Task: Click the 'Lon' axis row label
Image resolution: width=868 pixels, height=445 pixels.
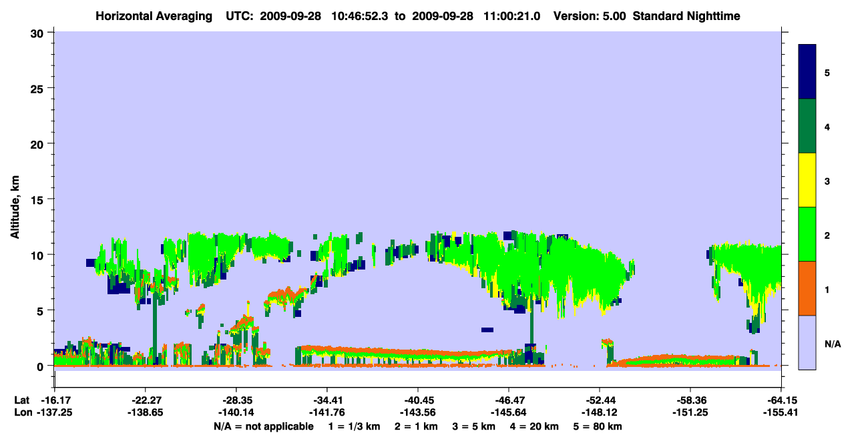Action: tap(22, 413)
